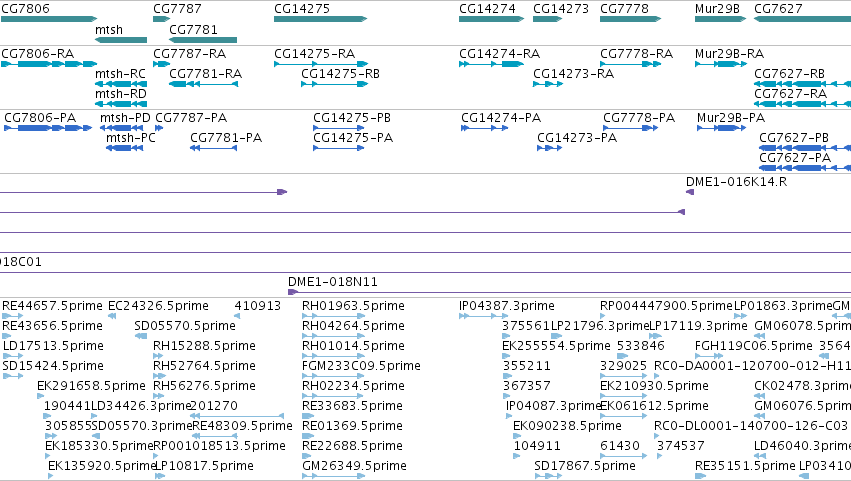The height and width of the screenshot is (481, 851).
Task: Click protein CG7781-PA
Action: click(x=226, y=138)
